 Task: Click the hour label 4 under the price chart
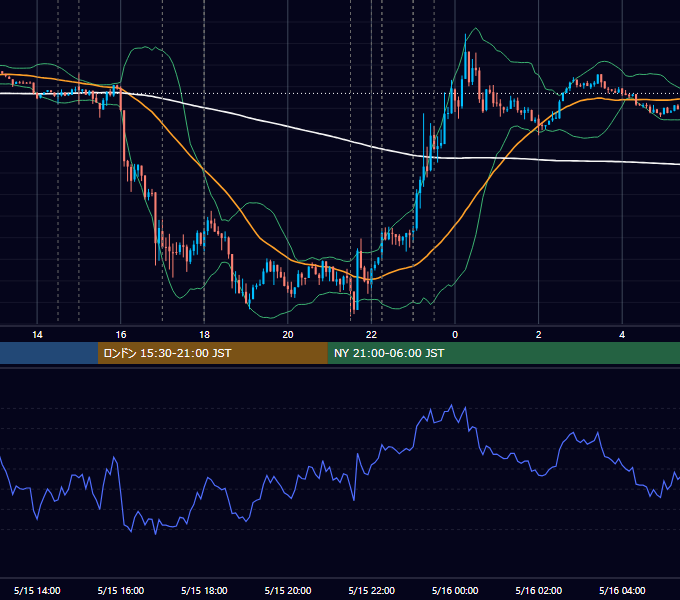(622, 335)
